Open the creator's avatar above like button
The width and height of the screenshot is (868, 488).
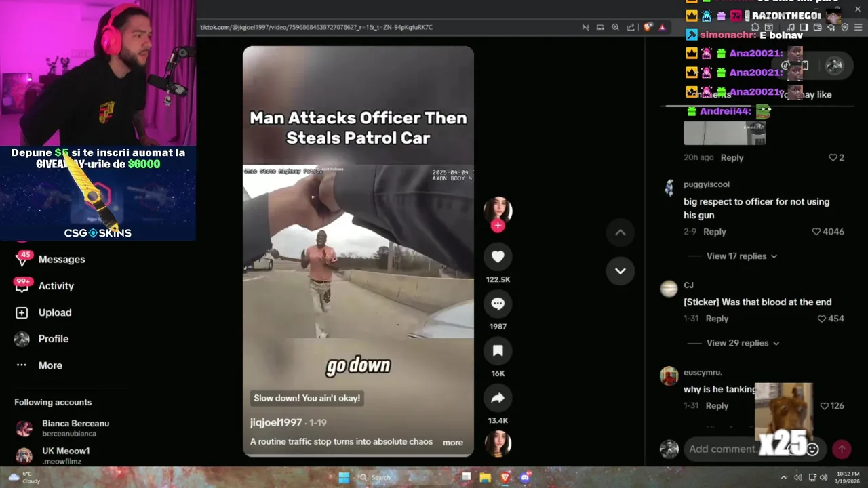tap(498, 209)
